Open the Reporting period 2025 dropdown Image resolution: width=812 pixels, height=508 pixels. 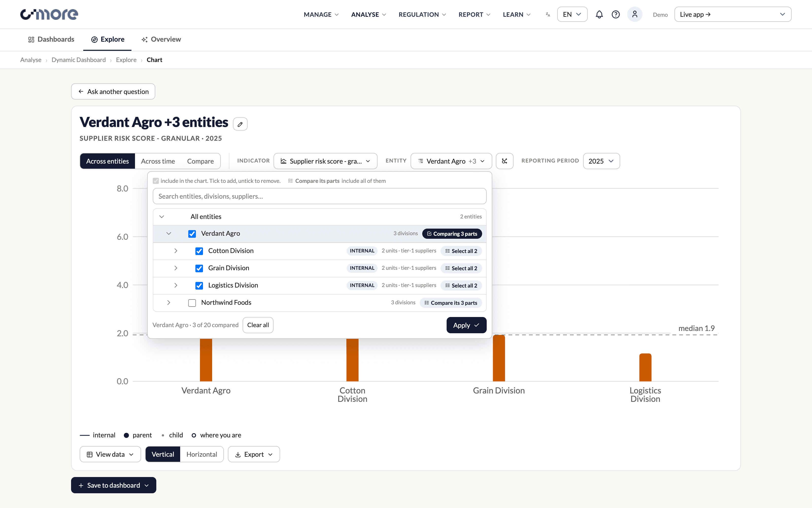601,161
